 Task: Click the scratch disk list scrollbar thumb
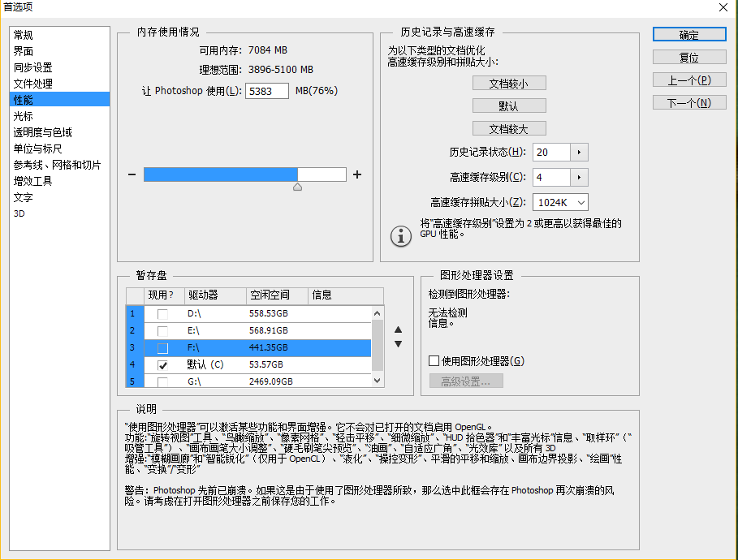[377, 346]
